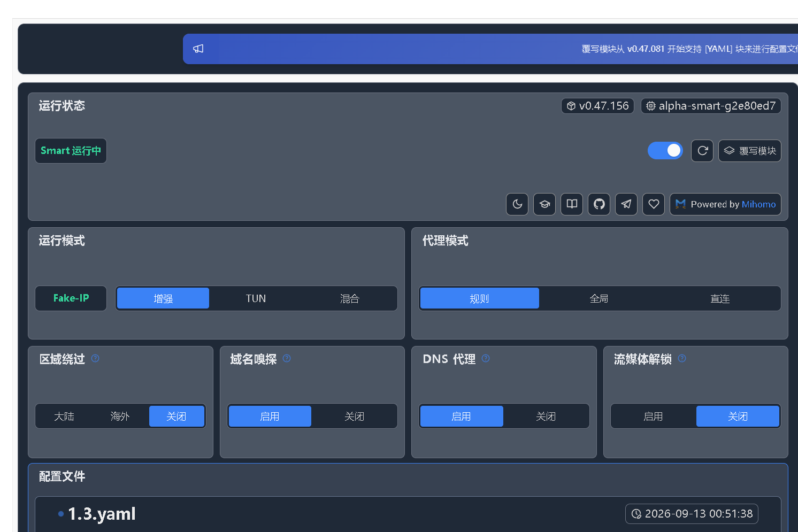Select TUN running mode
The image size is (798, 532).
256,298
